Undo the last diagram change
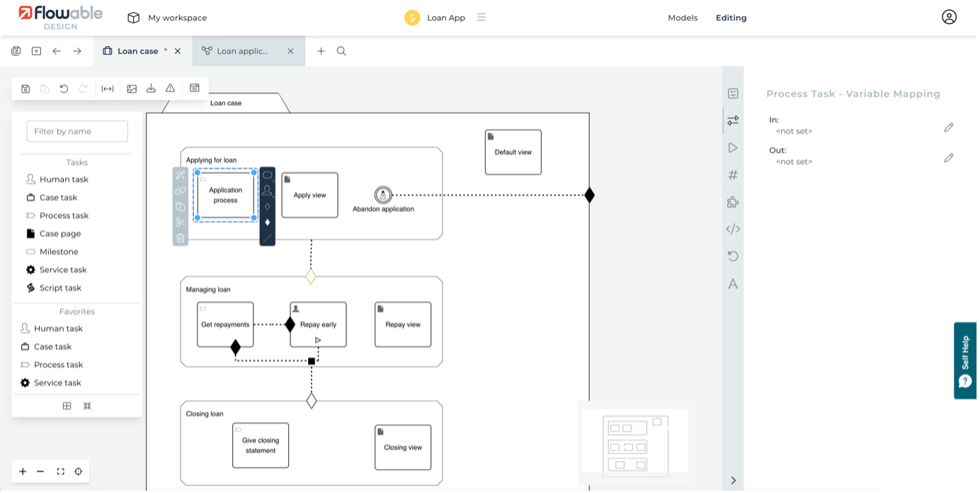This screenshot has width=980, height=493. [63, 88]
